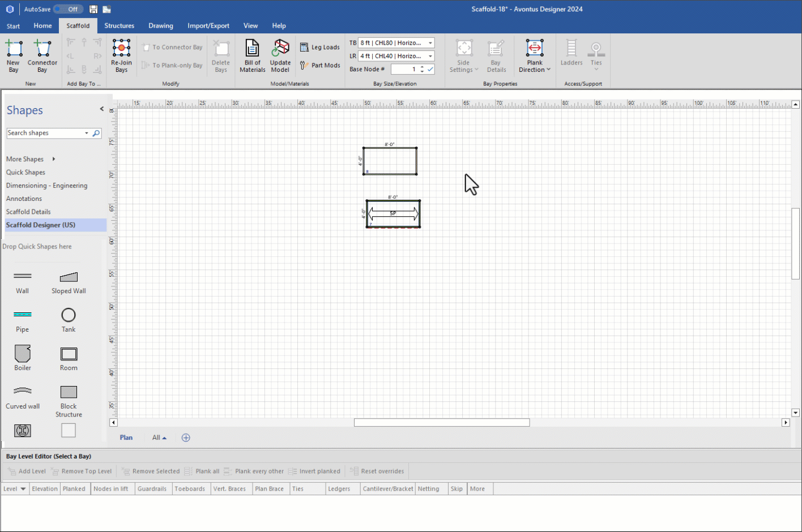The height and width of the screenshot is (532, 802).
Task: Open the Import/Export tab
Action: click(x=208, y=26)
